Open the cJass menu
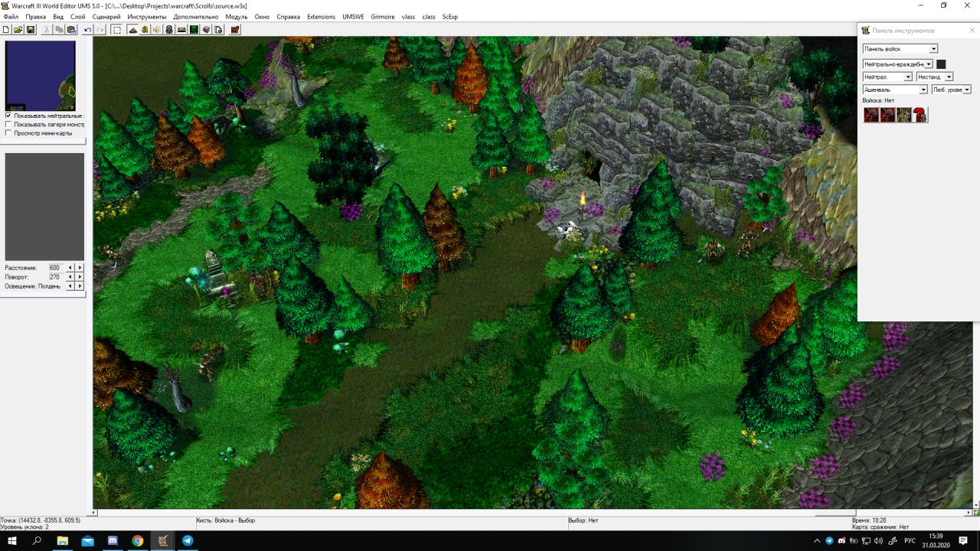The height and width of the screenshot is (551, 980). click(429, 17)
